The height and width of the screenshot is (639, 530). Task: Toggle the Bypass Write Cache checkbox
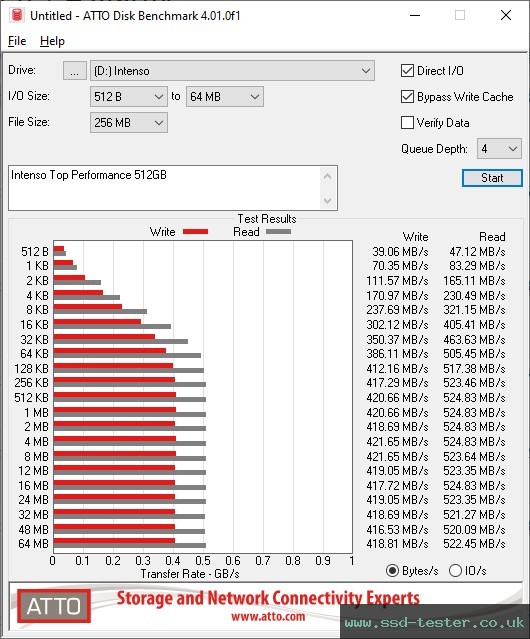click(x=407, y=97)
